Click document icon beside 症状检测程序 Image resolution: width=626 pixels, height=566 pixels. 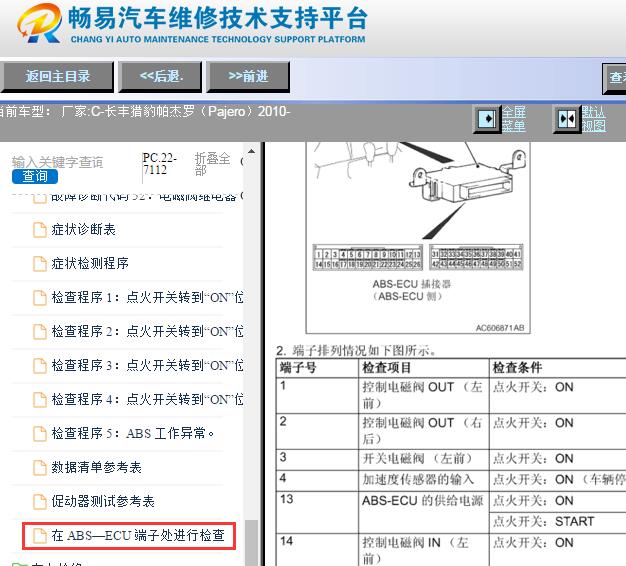coord(40,264)
